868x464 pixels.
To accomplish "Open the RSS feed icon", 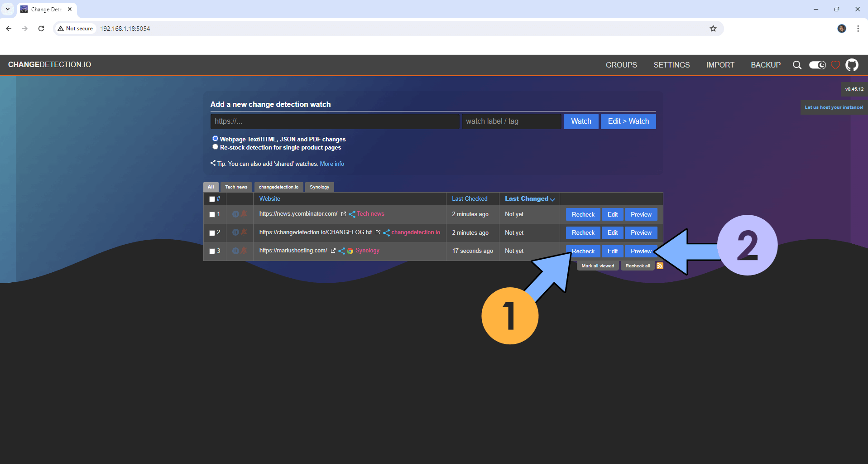I will 660,266.
